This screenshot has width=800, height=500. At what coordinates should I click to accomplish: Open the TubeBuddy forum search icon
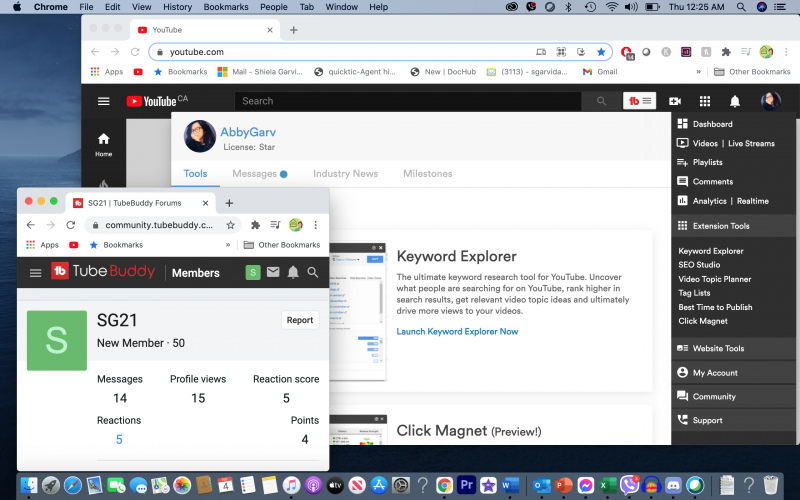(x=313, y=272)
